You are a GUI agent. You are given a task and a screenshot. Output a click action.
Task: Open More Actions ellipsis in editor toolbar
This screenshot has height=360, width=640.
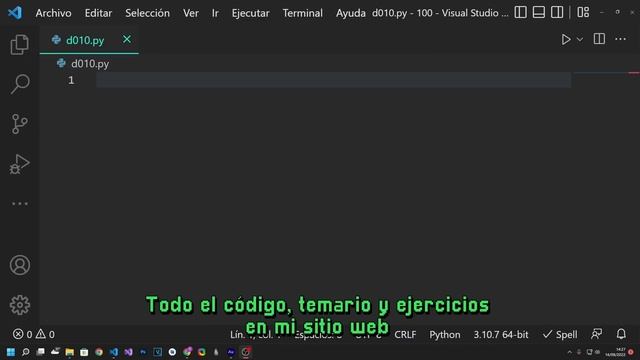click(x=620, y=39)
